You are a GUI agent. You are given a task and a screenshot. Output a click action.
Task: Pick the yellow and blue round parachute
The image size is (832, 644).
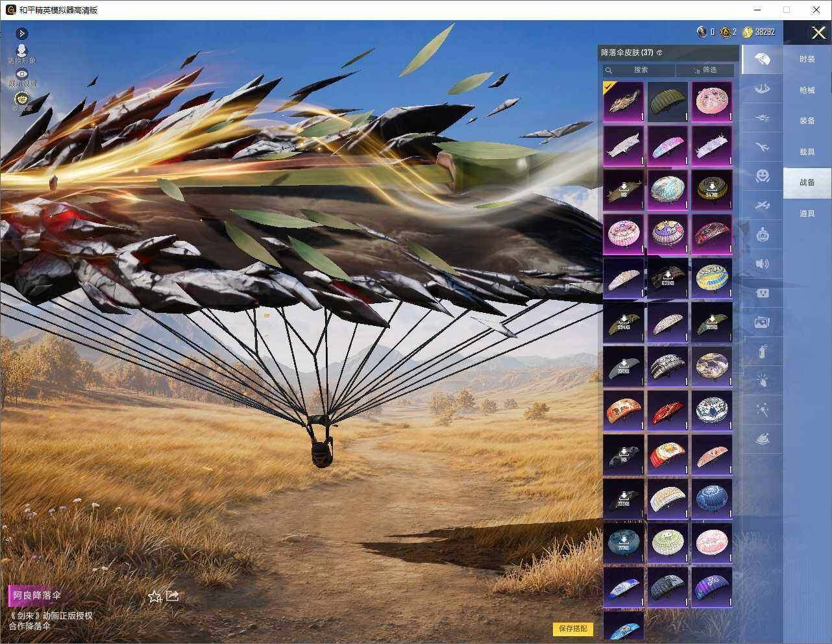[712, 278]
